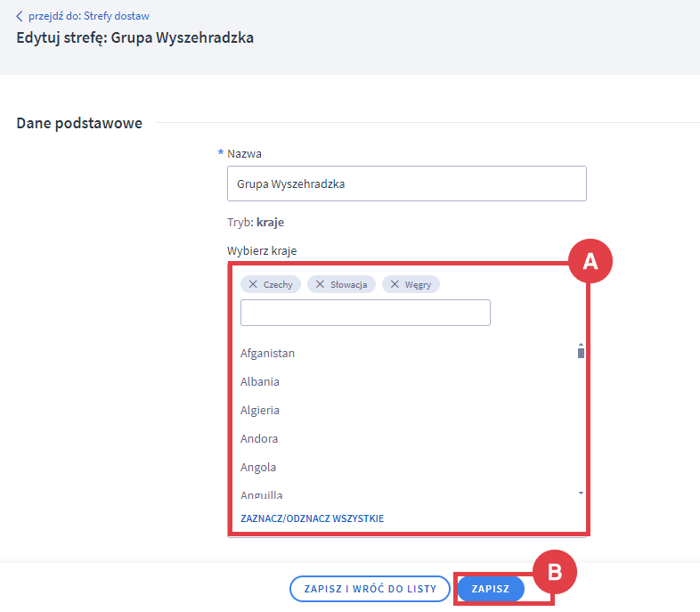This screenshot has height=612, width=700.
Task: Remove the Węgry tag with X
Action: [395, 284]
